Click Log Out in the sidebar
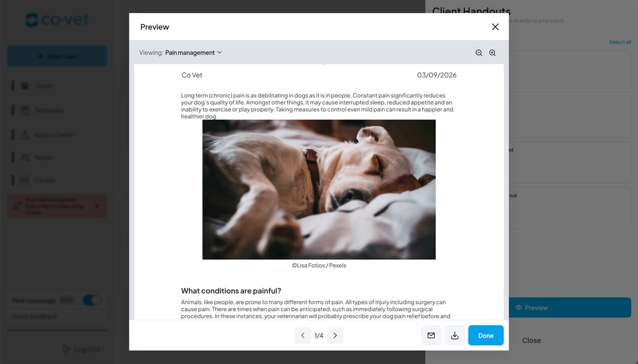The width and height of the screenshot is (638, 364). [x=81, y=349]
